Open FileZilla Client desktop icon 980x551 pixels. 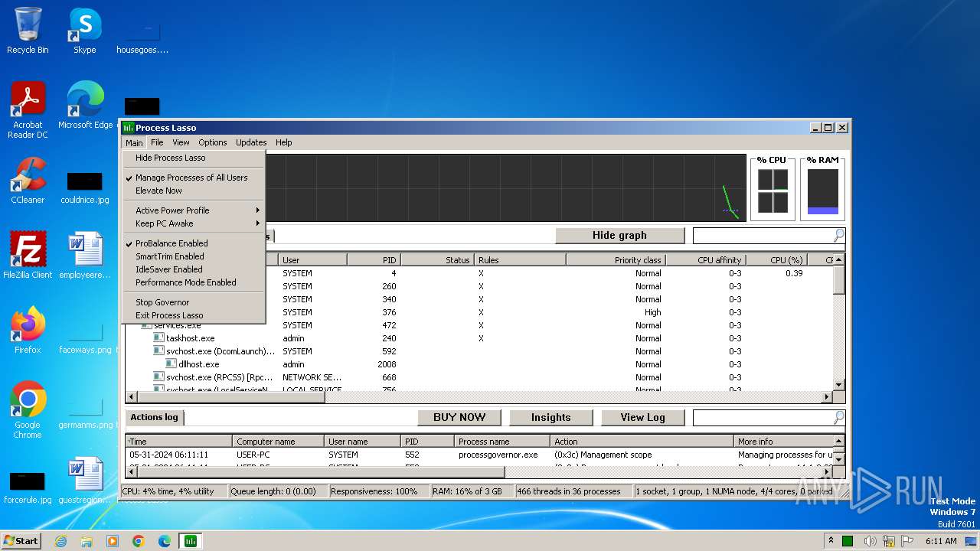tap(28, 256)
